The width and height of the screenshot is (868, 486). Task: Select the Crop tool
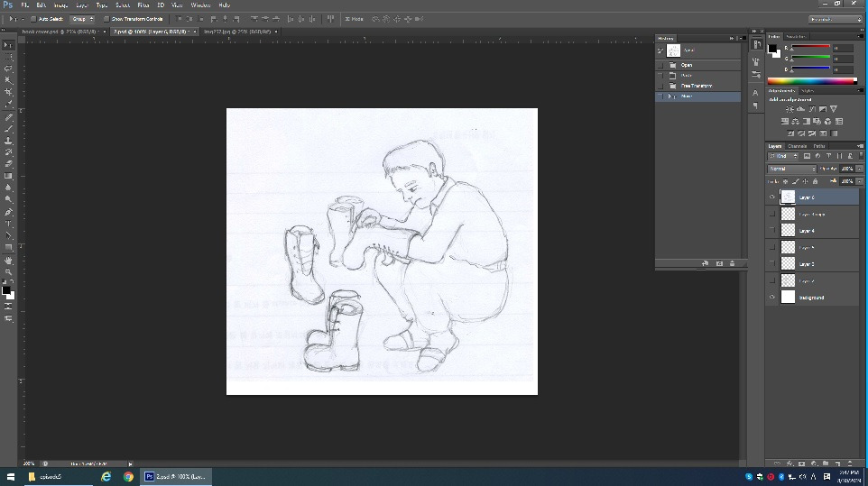coord(8,92)
